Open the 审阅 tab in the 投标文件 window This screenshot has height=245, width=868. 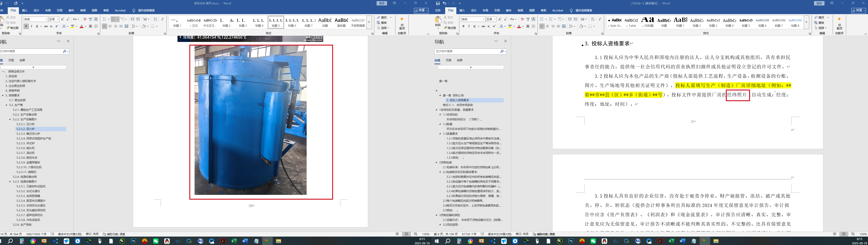83,10
